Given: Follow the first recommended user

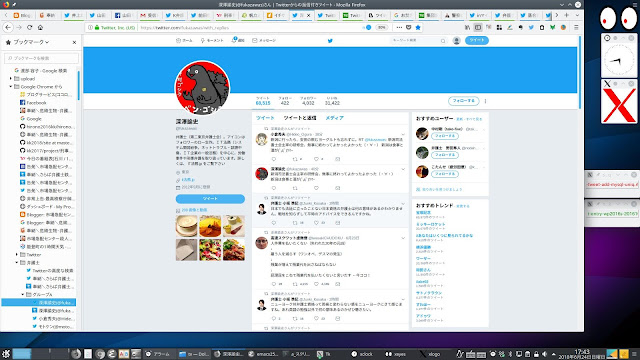Looking at the screenshot, I should tap(444, 136).
